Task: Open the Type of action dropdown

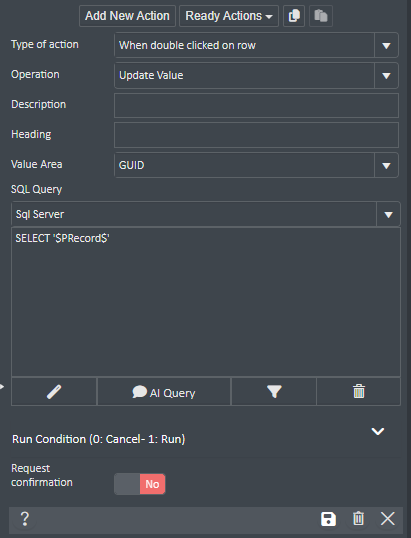Action: [256, 45]
